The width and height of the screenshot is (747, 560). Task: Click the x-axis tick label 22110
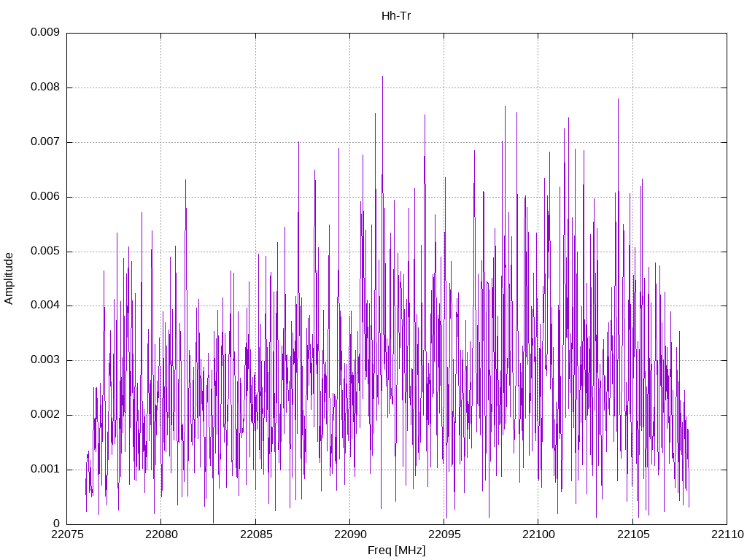(727, 534)
